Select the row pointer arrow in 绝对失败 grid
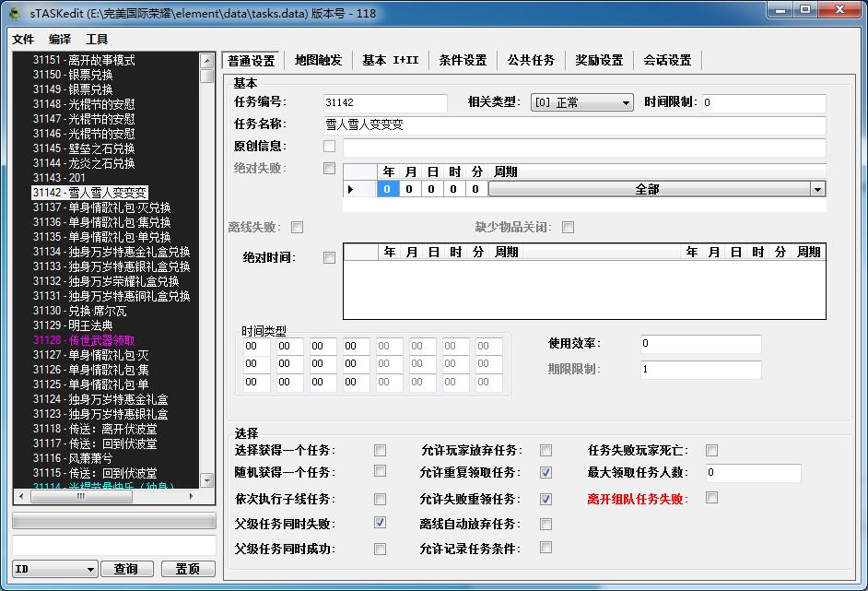The height and width of the screenshot is (591, 868). pyautogui.click(x=350, y=189)
